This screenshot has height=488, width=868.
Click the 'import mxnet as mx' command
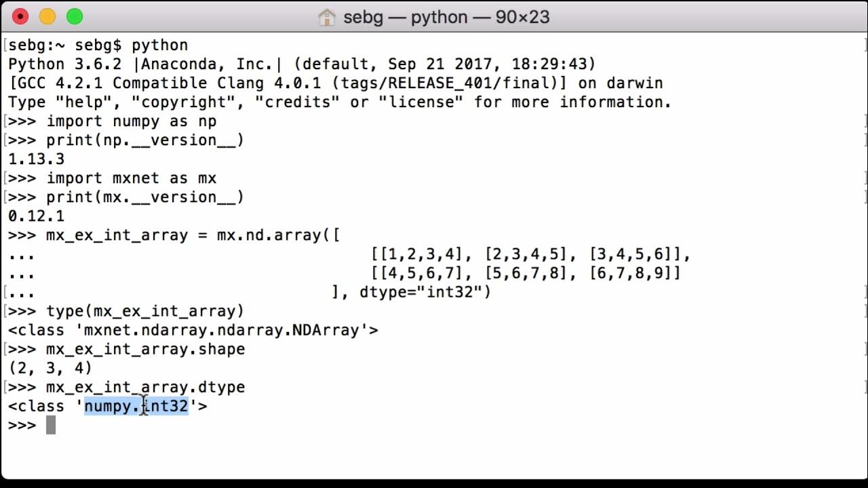131,178
